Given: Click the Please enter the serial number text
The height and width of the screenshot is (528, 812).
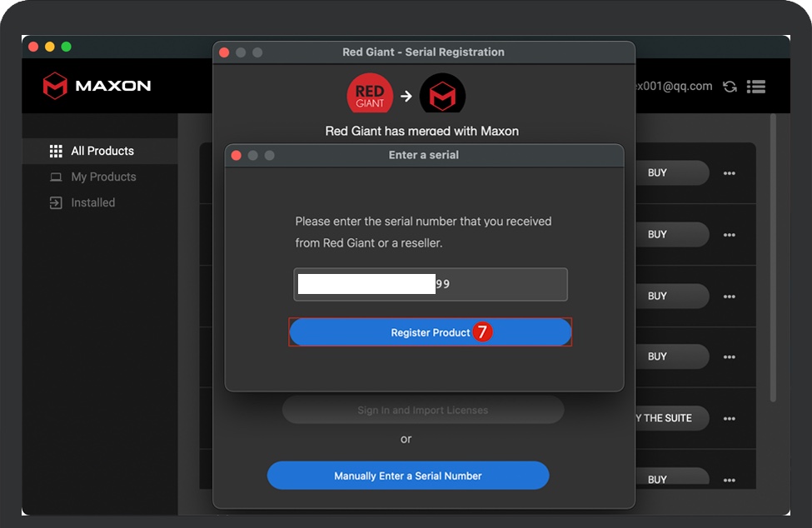Looking at the screenshot, I should [x=423, y=232].
